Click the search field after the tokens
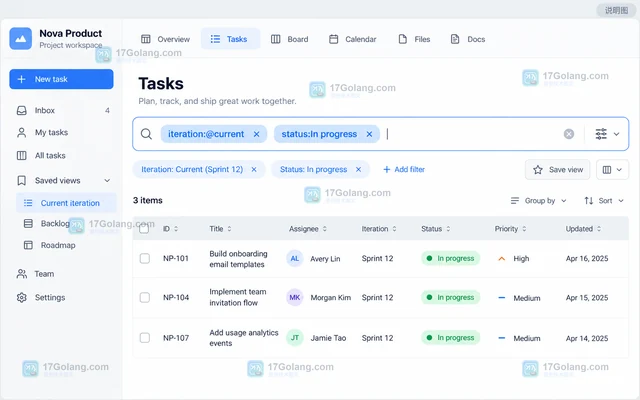 click(x=471, y=134)
